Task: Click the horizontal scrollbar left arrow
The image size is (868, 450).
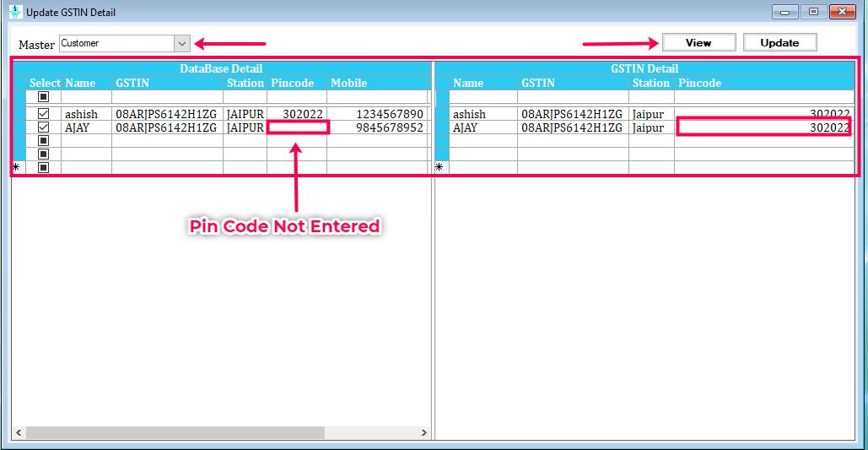Action: coord(18,432)
